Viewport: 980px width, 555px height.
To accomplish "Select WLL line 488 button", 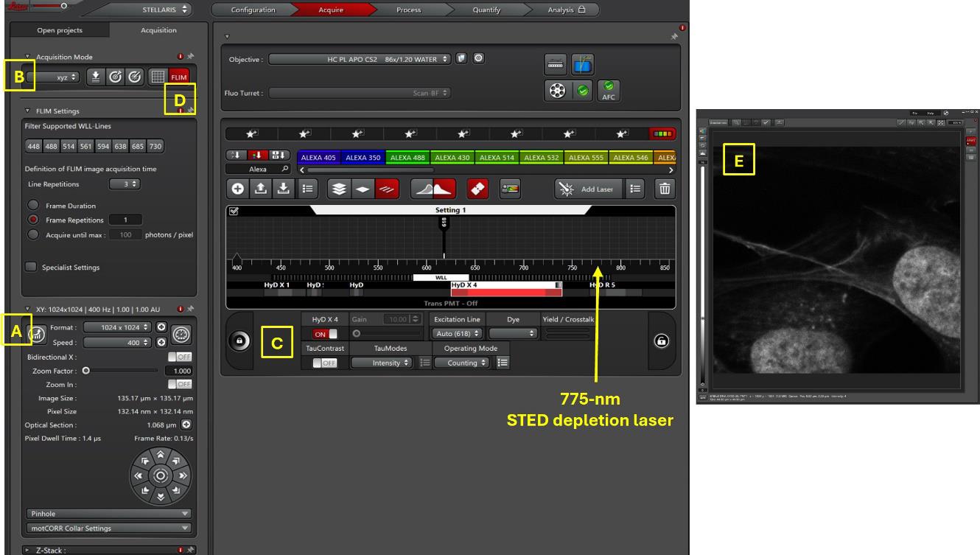I will pos(51,147).
